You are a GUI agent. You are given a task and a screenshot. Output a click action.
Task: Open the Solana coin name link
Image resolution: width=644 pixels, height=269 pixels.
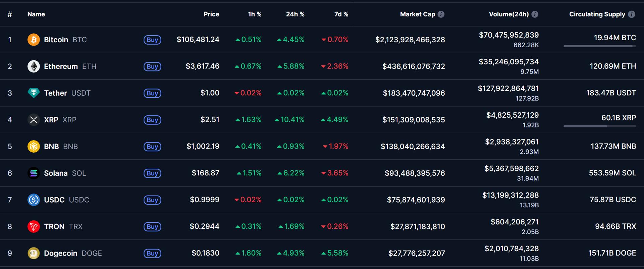coord(56,173)
